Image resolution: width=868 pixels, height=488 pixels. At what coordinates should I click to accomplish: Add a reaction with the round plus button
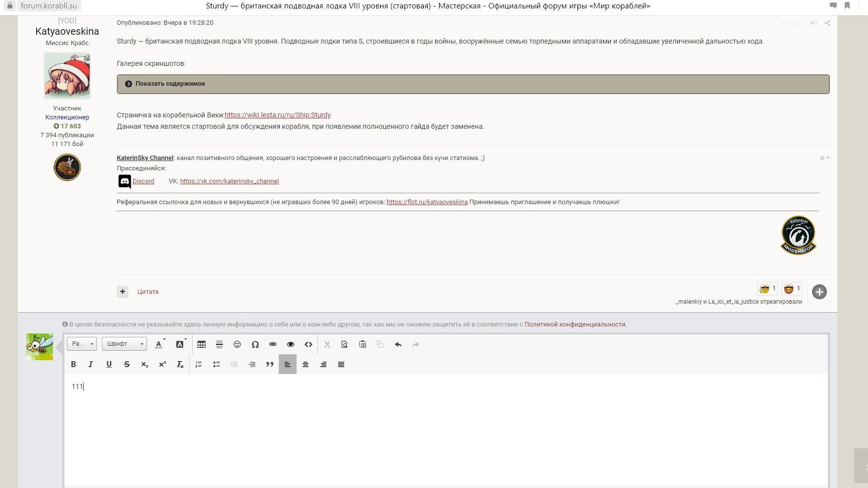tap(819, 292)
